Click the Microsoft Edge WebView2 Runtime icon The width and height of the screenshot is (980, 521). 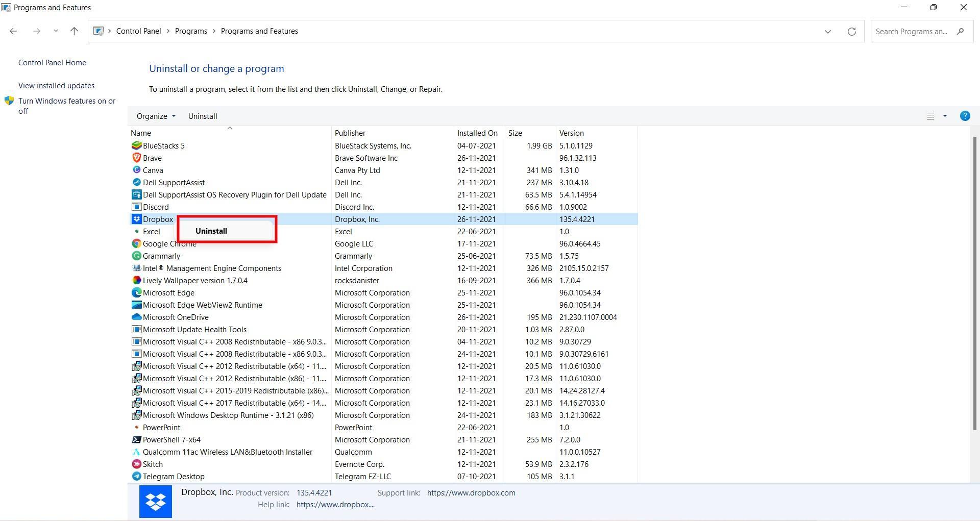(136, 305)
